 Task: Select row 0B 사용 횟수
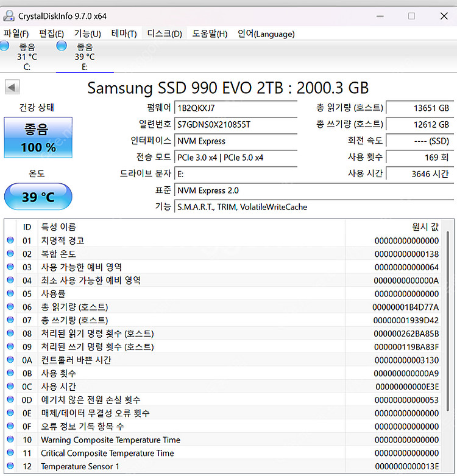click(x=223, y=373)
